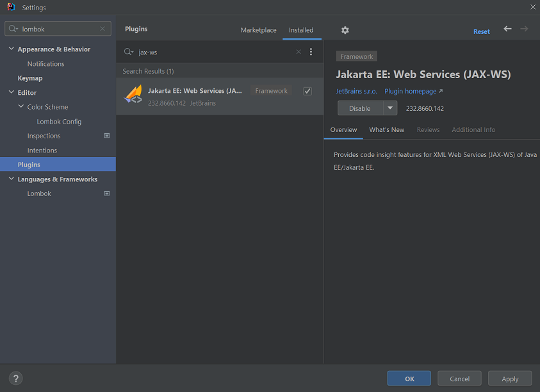The width and height of the screenshot is (540, 392).
Task: Open Lombok Config color scheme page
Action: point(59,122)
